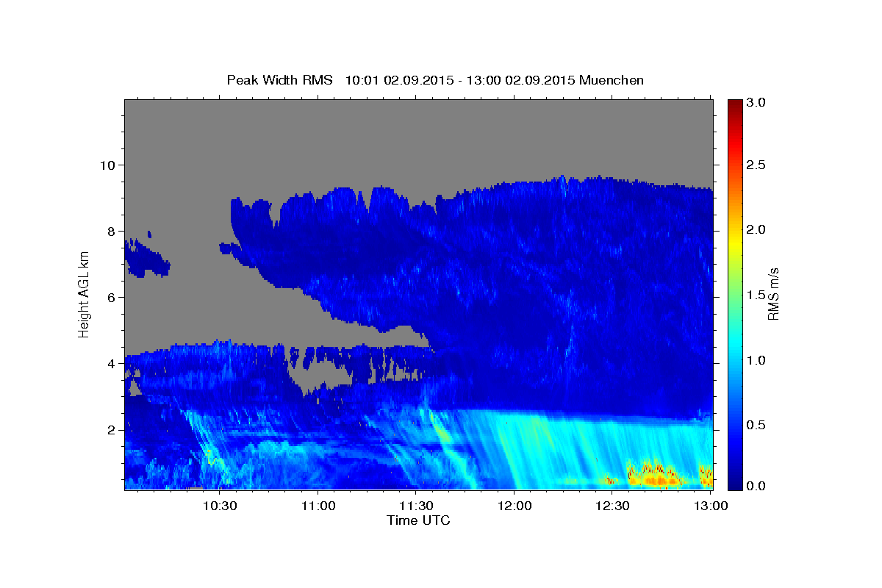Click the '11:30' time axis label

[x=416, y=505]
